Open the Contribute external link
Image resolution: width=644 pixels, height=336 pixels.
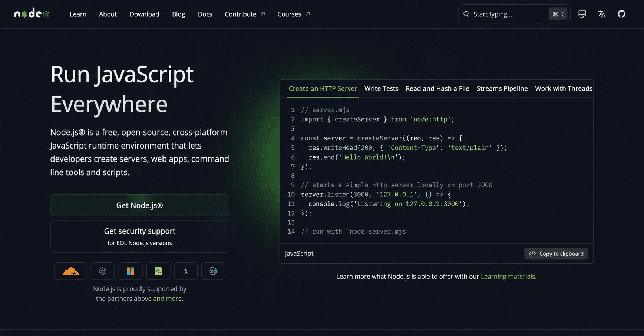pyautogui.click(x=245, y=14)
